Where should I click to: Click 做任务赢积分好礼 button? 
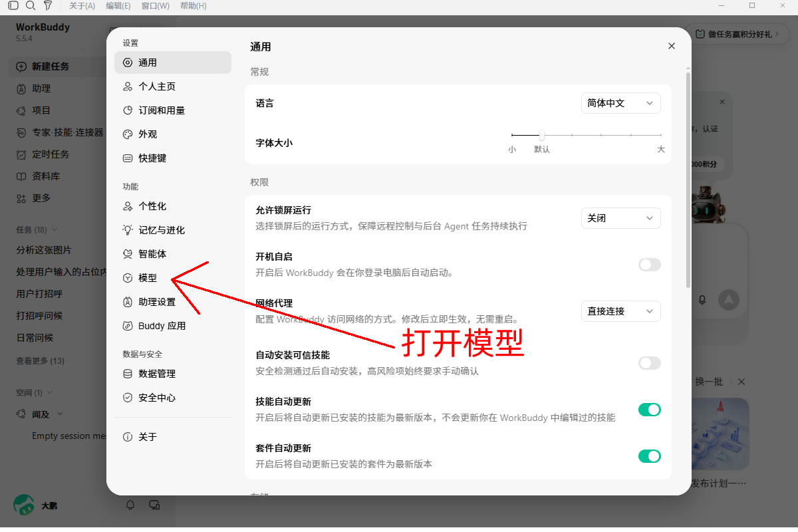737,35
